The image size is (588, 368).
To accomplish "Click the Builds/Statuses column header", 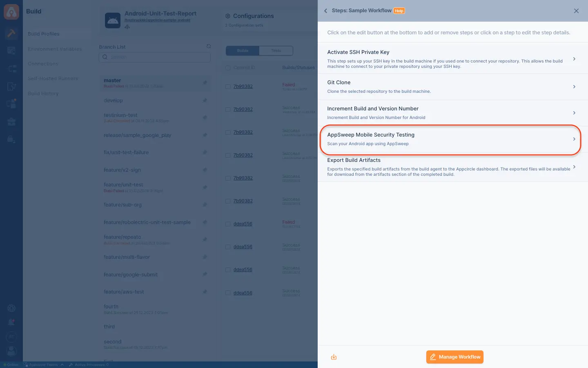I will tap(298, 67).
